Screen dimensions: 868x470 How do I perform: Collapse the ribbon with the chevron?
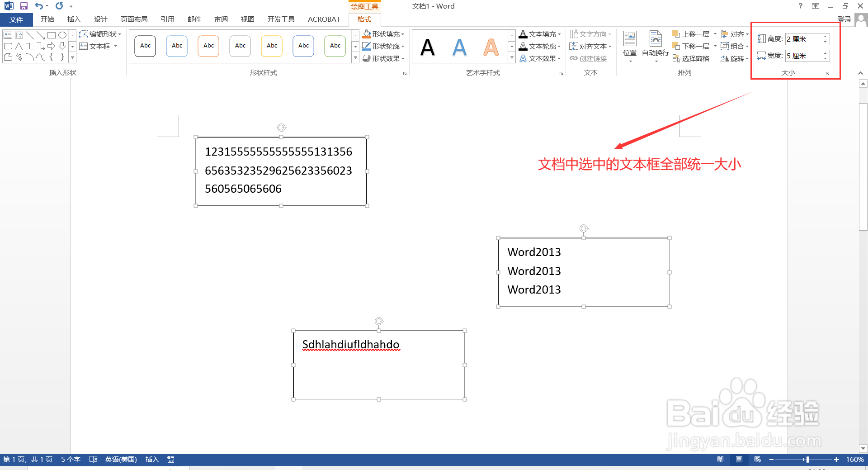tap(860, 73)
